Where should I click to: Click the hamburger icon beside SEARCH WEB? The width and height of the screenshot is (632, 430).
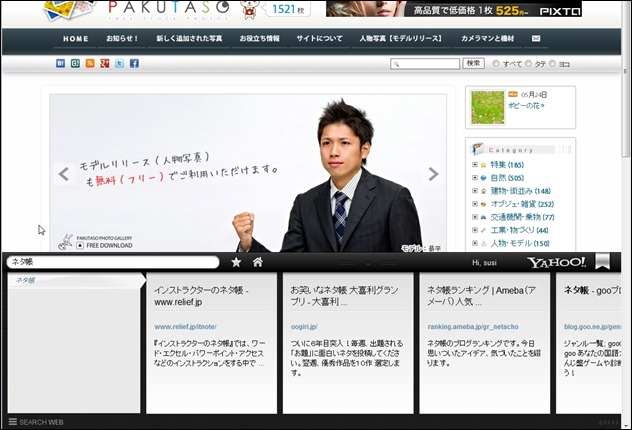point(13,422)
